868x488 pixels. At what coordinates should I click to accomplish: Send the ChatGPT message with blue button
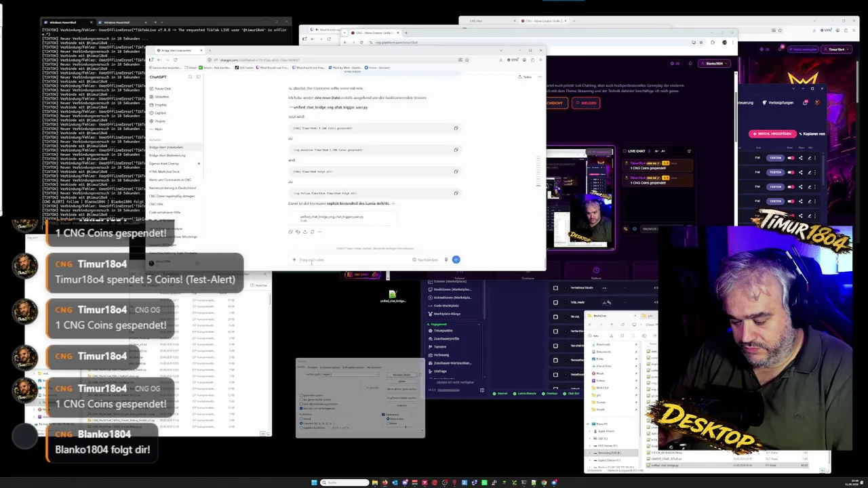pyautogui.click(x=456, y=260)
